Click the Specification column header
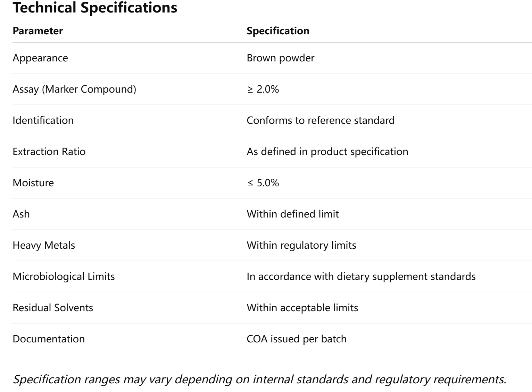This screenshot has height=392, width=532. (x=278, y=31)
